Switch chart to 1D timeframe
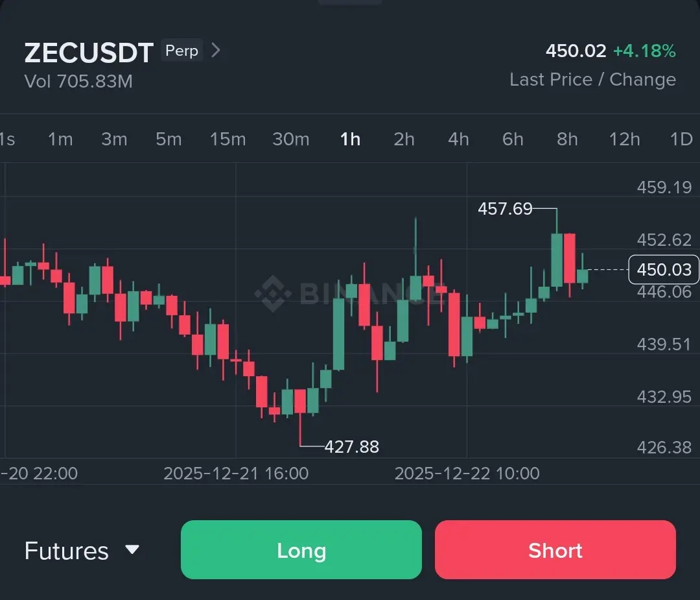The height and width of the screenshot is (600, 700). coord(681,139)
